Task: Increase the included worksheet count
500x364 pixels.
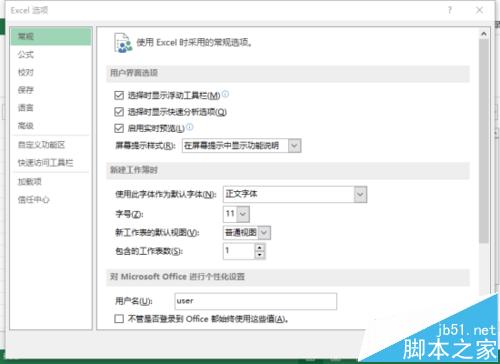Action: (x=260, y=248)
